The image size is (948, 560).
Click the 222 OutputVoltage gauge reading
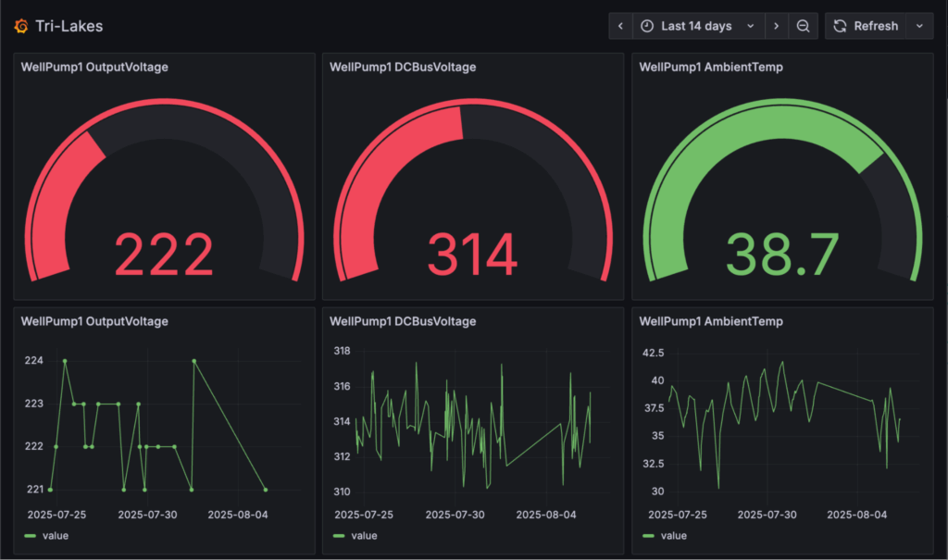164,254
